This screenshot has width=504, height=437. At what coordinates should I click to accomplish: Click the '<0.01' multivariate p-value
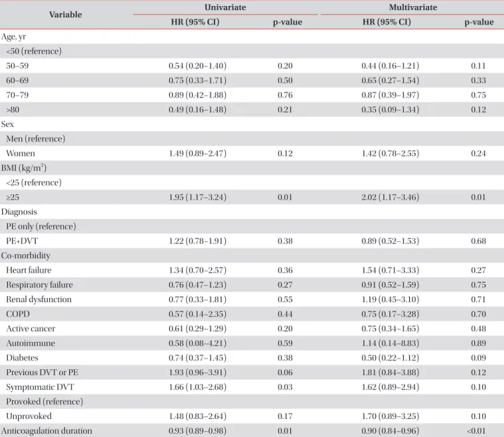[477, 431]
